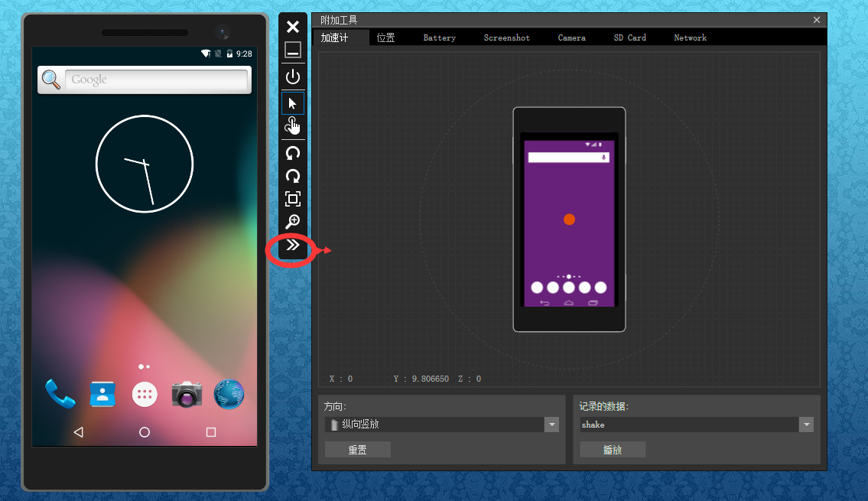Click the Google search input field
This screenshot has height=501, width=868.
156,80
